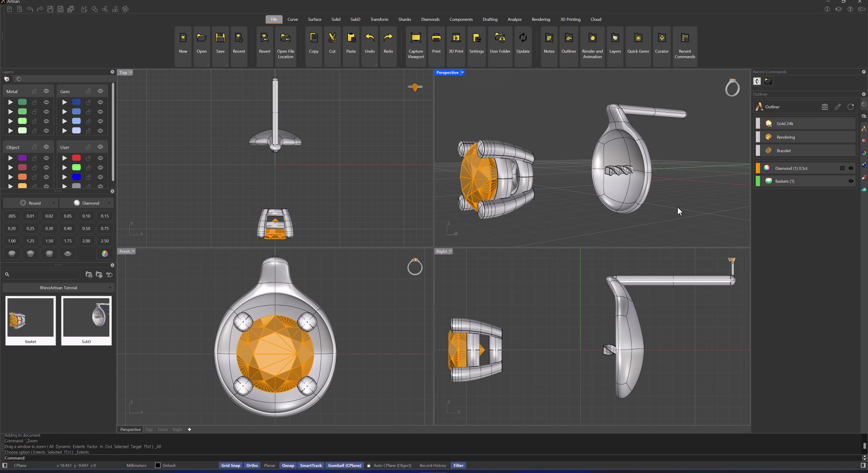Viewport: 868px width, 473px height.
Task: Select the Basket tutorial thumbnail
Action: (x=30, y=321)
